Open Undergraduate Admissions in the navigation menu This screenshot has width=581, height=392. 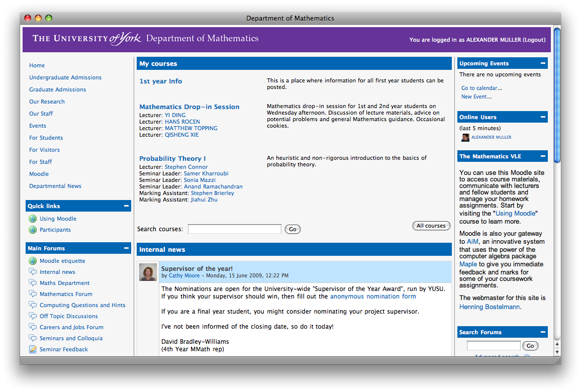(65, 77)
